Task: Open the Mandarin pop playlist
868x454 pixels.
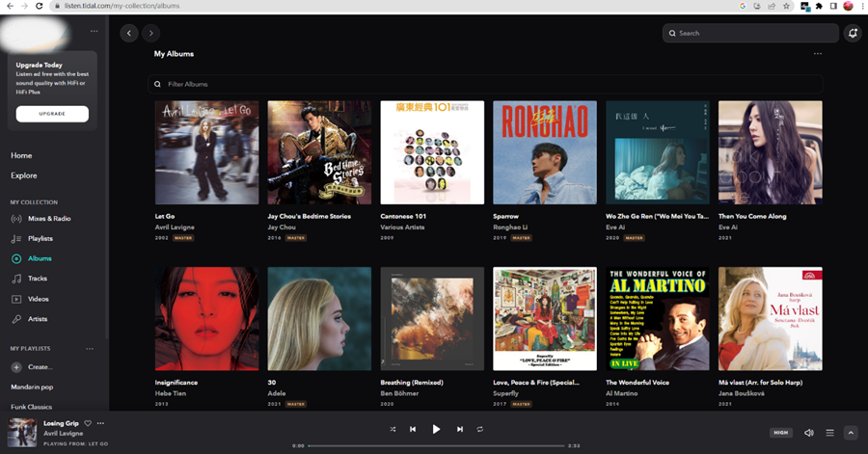Action: point(32,387)
